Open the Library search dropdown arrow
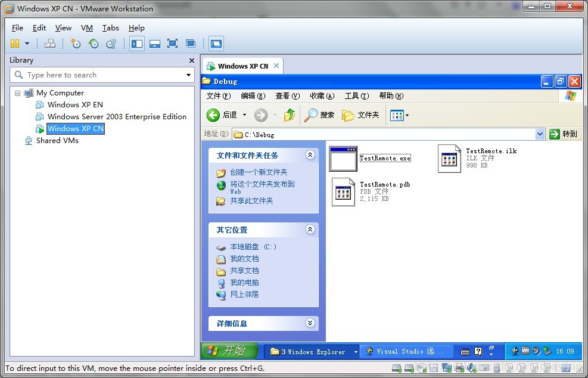The image size is (588, 378). click(x=188, y=75)
